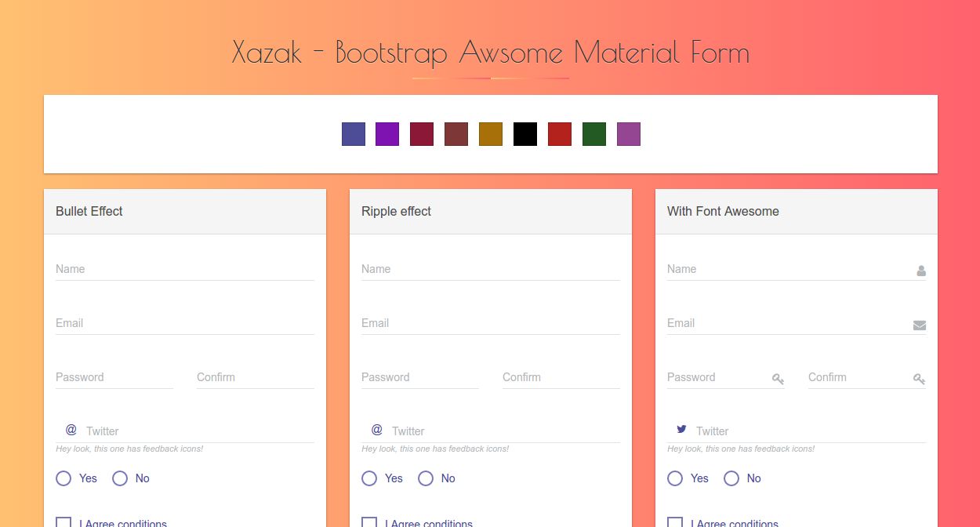Click Twitter input in Ripple effect form
The height and width of the screenshot is (527, 980).
(502, 431)
